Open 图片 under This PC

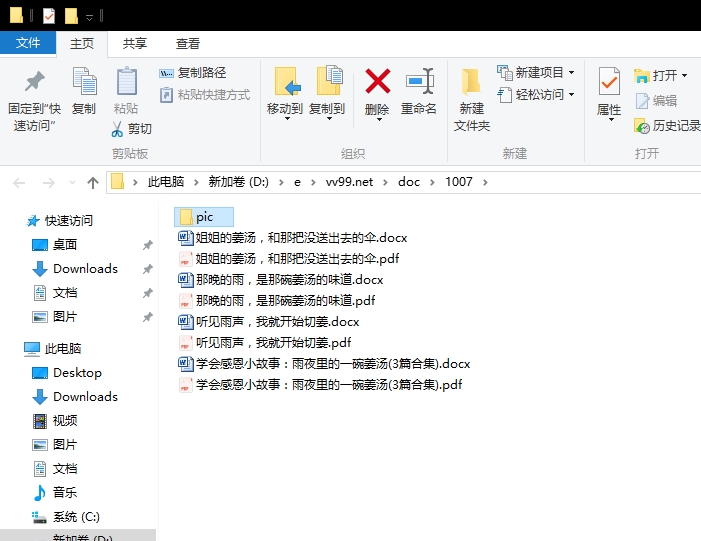[55, 445]
